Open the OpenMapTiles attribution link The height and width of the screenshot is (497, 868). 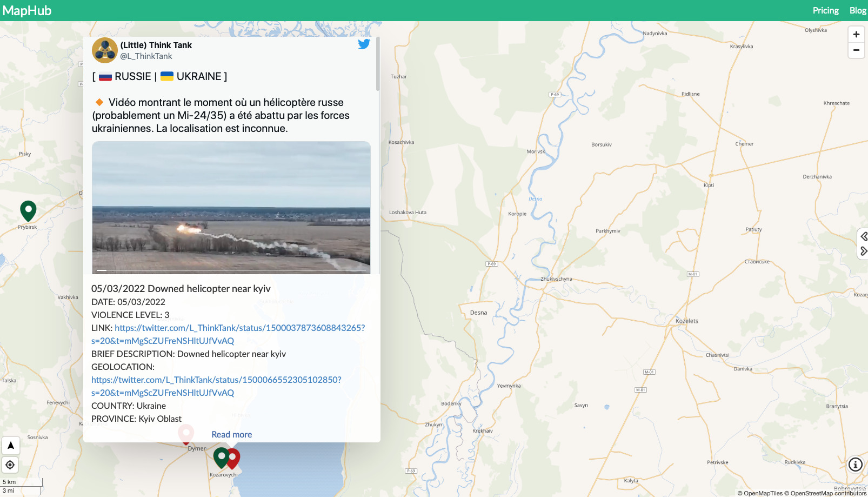760,493
